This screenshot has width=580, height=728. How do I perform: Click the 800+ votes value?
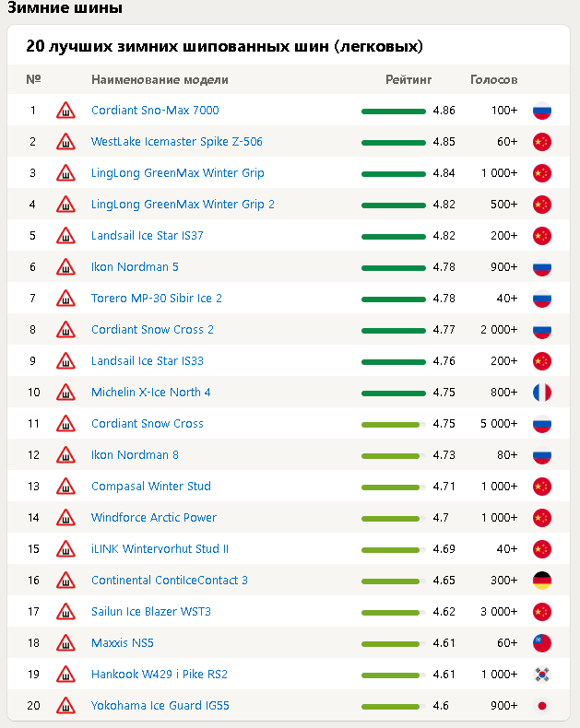pos(503,393)
